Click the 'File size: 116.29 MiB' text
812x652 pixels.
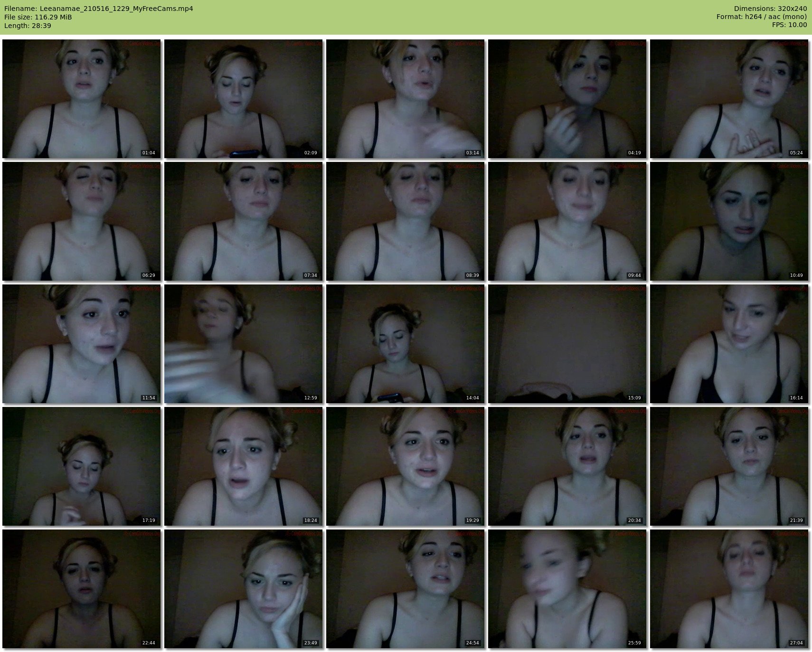click(x=38, y=17)
